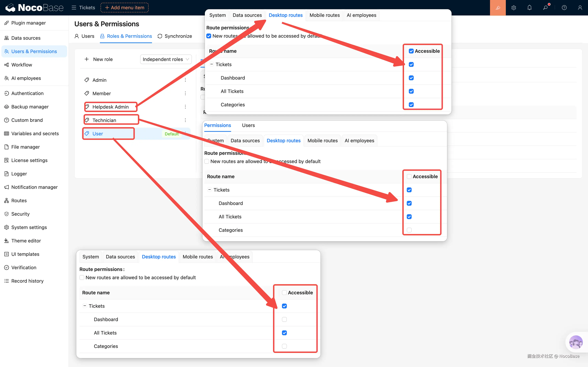Open the Plugin manager sidebar item

[28, 23]
